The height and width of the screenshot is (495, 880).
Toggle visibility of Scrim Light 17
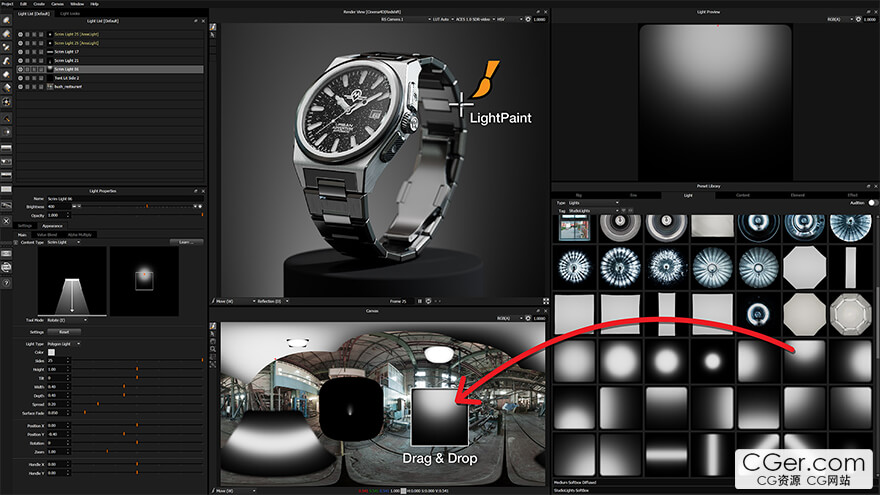pyautogui.click(x=21, y=51)
